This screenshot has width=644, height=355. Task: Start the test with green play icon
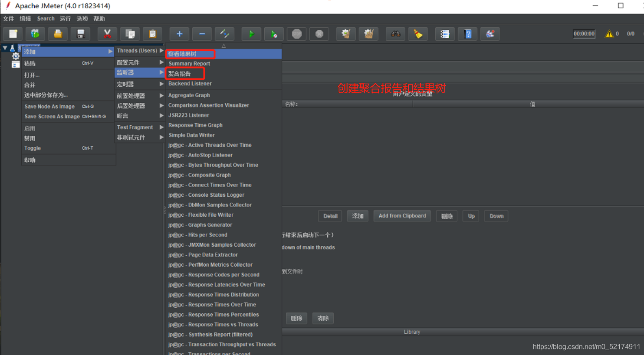(x=251, y=34)
